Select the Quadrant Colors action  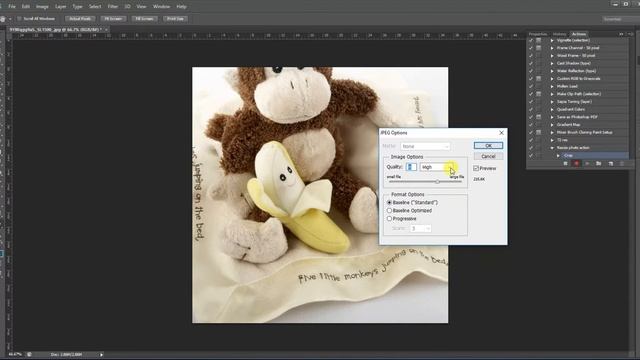coord(571,109)
